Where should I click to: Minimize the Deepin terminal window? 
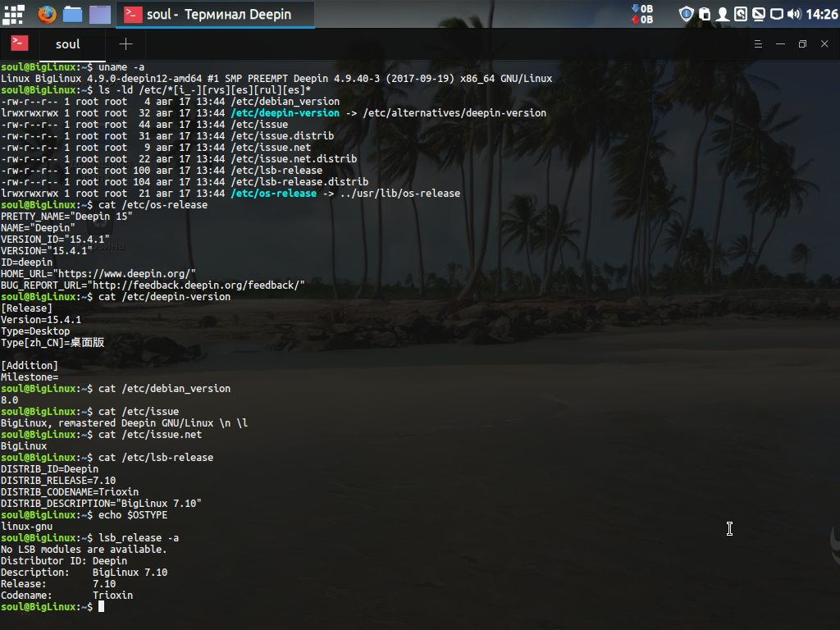781,44
